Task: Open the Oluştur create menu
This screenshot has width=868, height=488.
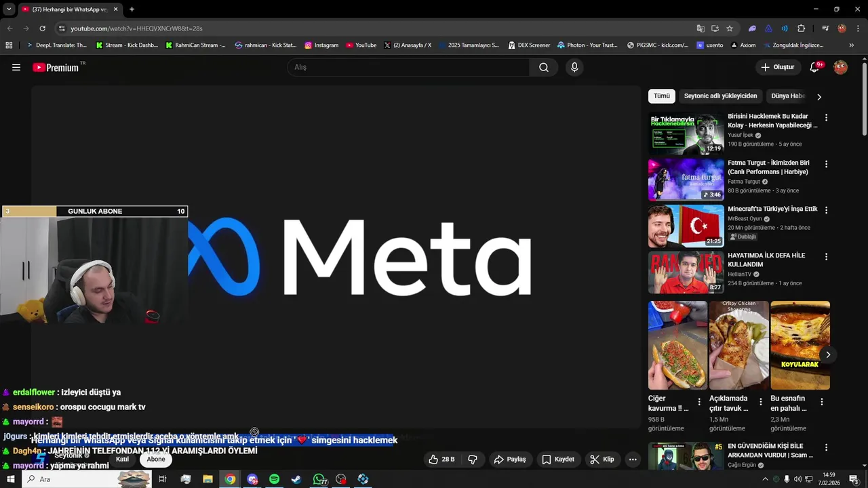Action: (778, 67)
